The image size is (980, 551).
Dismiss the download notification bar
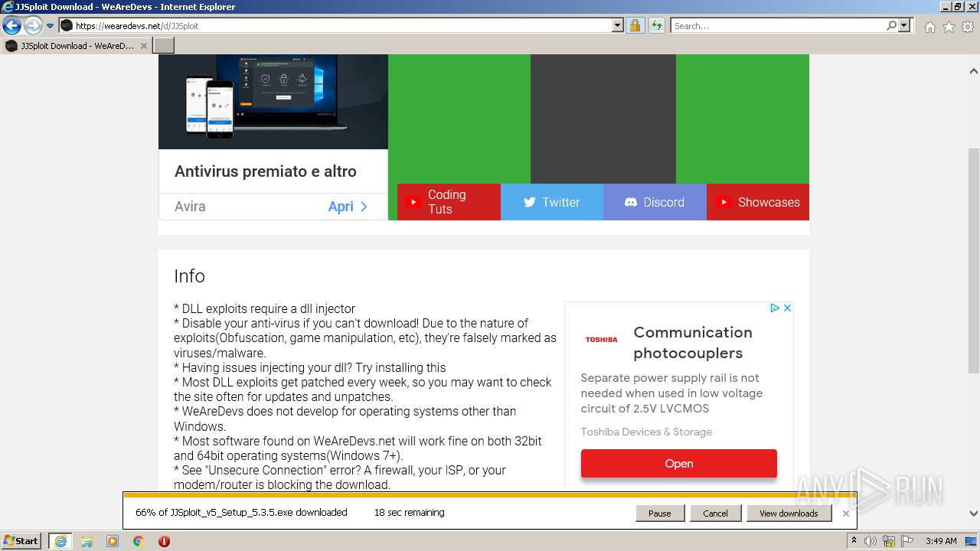coord(845,514)
